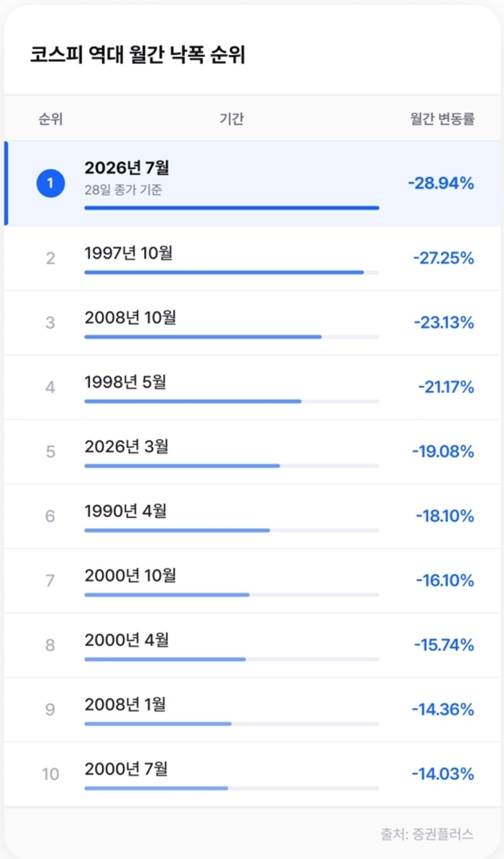Select the 2026년 7월 top row
Screen dimensions: 504x859
252,184
